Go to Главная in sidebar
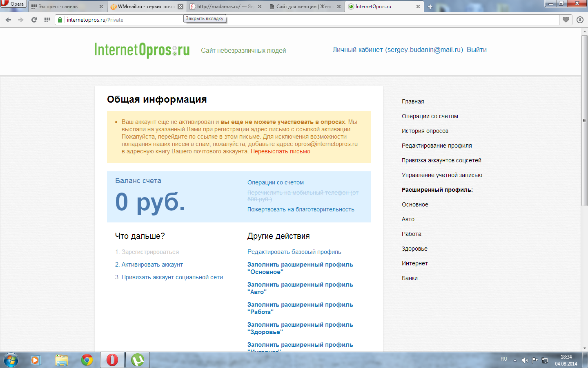588x368 pixels. 413,101
